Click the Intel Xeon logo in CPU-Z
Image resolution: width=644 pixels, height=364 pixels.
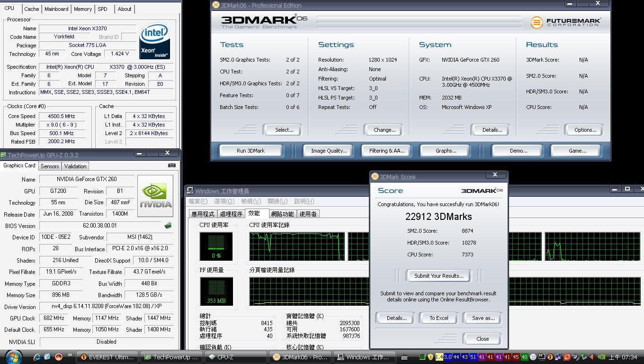click(154, 42)
